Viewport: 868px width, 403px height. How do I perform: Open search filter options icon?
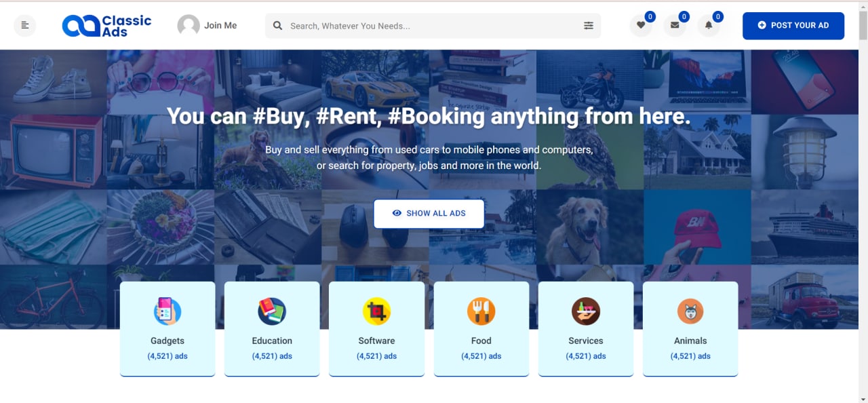coord(588,26)
